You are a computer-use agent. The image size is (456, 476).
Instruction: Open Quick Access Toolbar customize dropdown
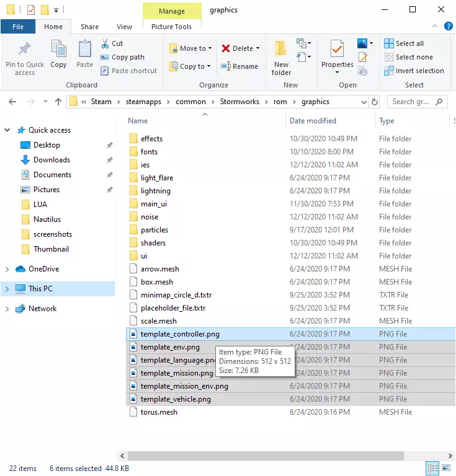pos(56,11)
